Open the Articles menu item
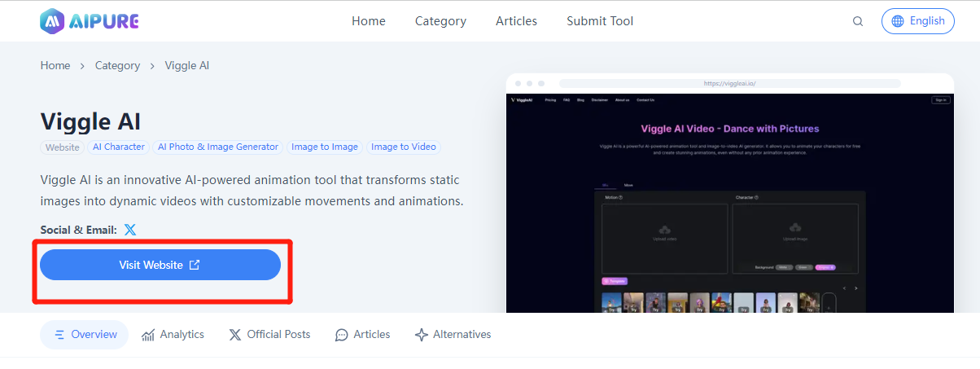The image size is (980, 369). 516,21
